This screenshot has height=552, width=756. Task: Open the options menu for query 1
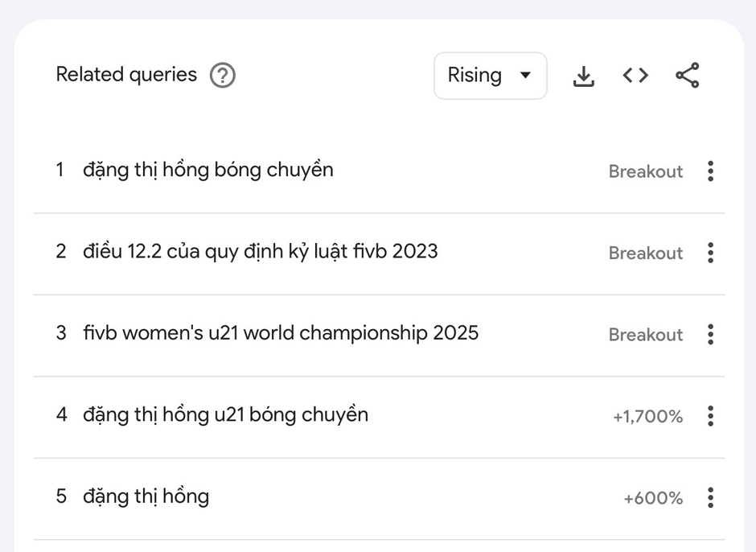click(710, 171)
